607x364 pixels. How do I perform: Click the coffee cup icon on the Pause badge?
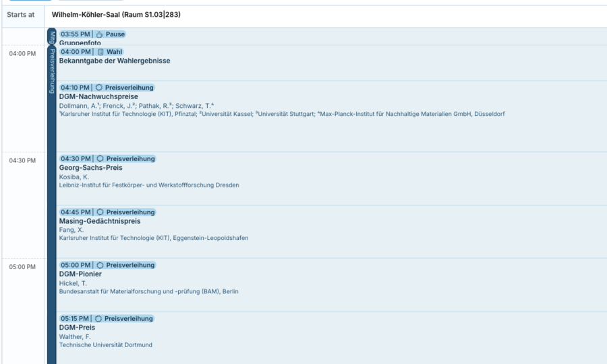(100, 34)
